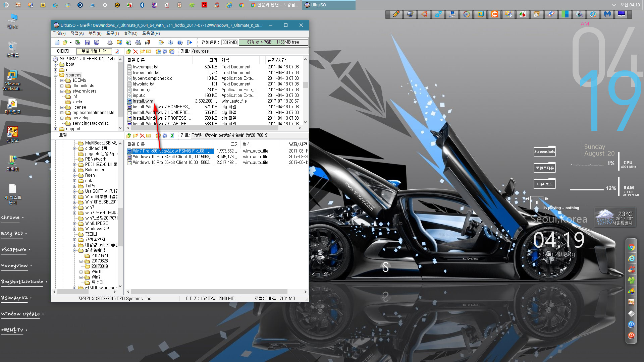644x362 pixels.
Task: Click New folder icon in image pane toolbar
Action: pyautogui.click(x=142, y=51)
